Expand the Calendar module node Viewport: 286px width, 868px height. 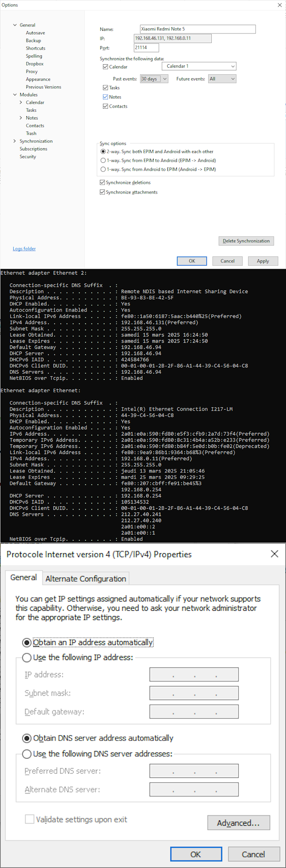tap(21, 102)
